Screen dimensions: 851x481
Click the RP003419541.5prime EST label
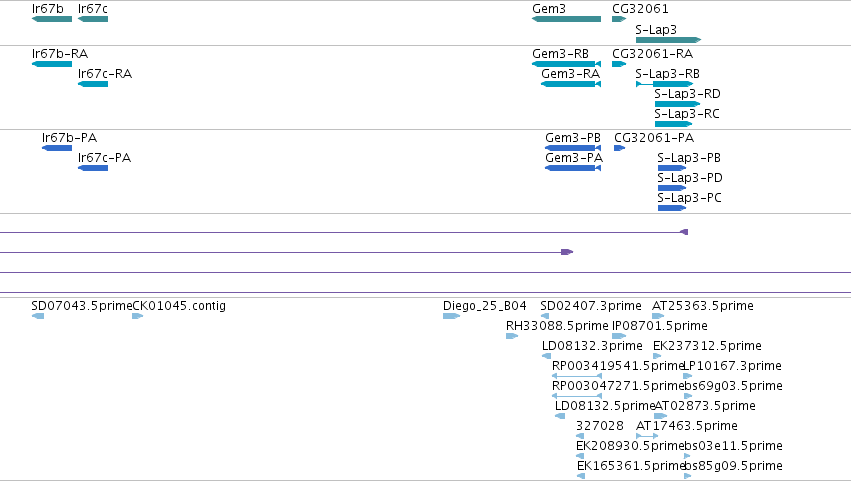point(618,366)
